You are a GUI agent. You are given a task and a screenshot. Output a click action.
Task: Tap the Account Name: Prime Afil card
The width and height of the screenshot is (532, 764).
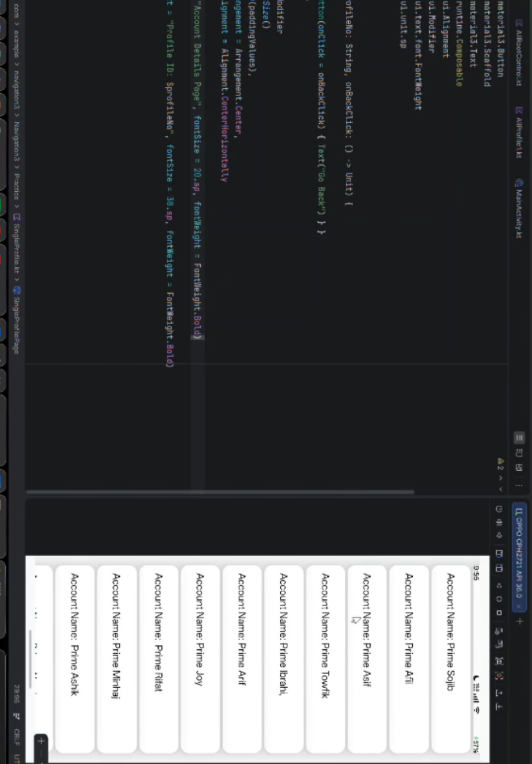coord(409,659)
